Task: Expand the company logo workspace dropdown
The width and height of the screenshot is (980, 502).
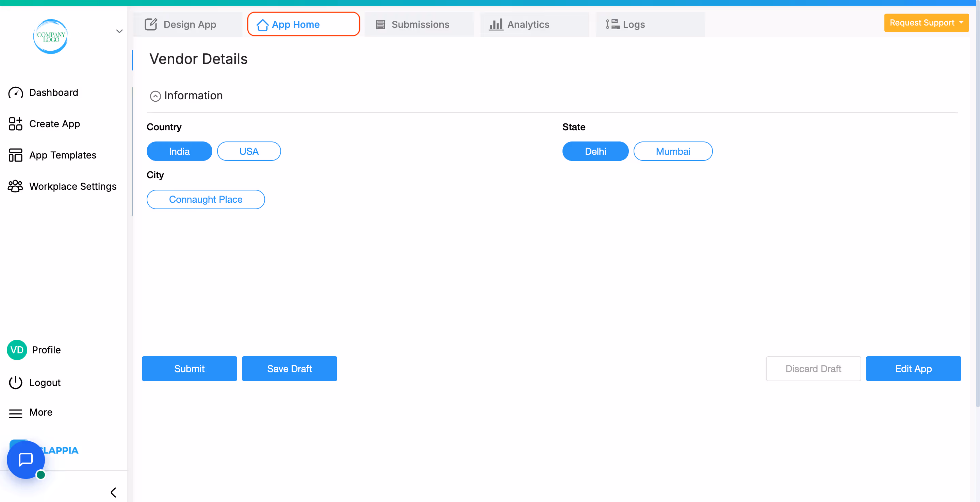Action: pos(119,31)
